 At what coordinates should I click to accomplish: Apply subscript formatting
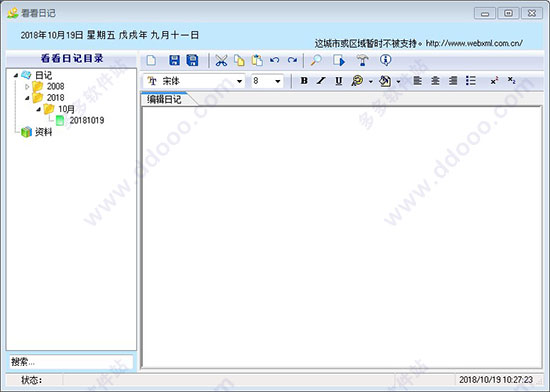(512, 81)
